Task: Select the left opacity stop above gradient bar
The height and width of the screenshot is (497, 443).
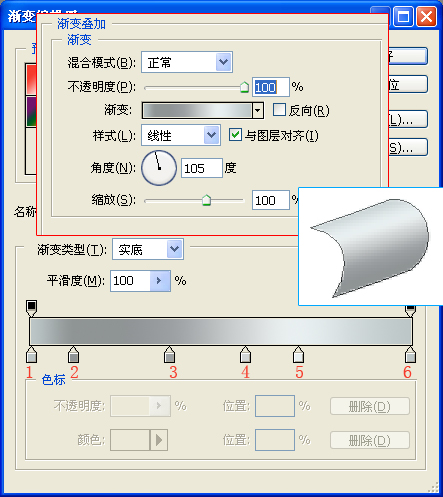Action: pyautogui.click(x=31, y=308)
